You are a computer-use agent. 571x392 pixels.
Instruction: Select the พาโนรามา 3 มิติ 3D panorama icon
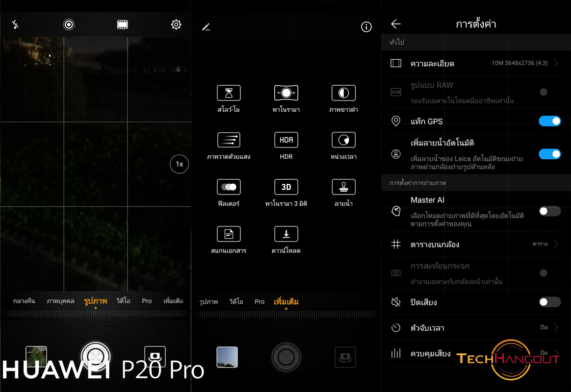coord(286,187)
